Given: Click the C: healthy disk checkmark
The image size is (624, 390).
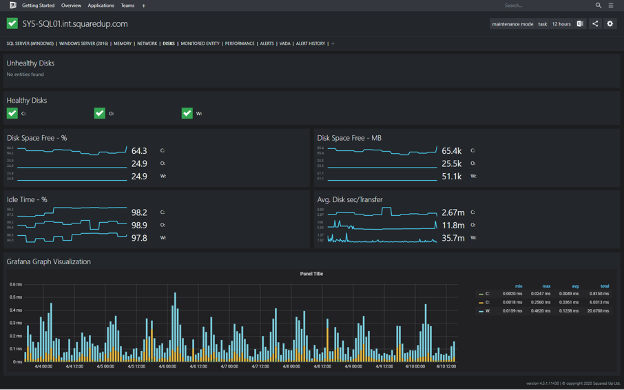Looking at the screenshot, I should coord(12,113).
